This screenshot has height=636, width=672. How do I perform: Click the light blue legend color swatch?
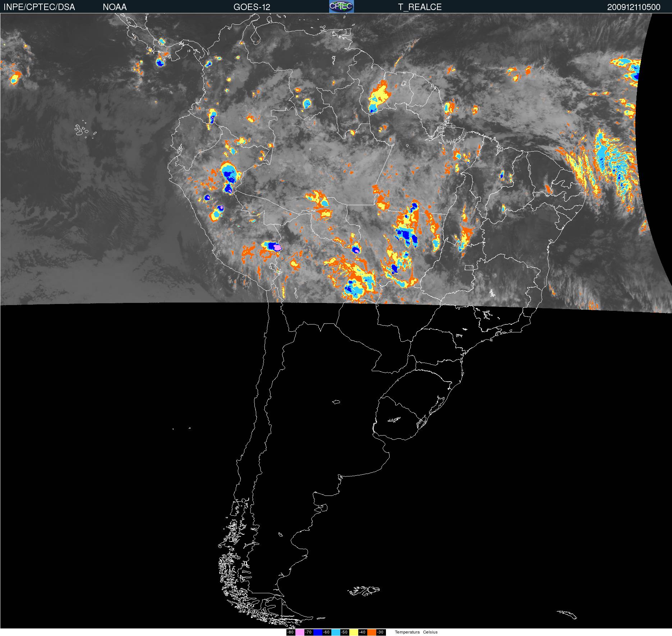[x=336, y=632]
